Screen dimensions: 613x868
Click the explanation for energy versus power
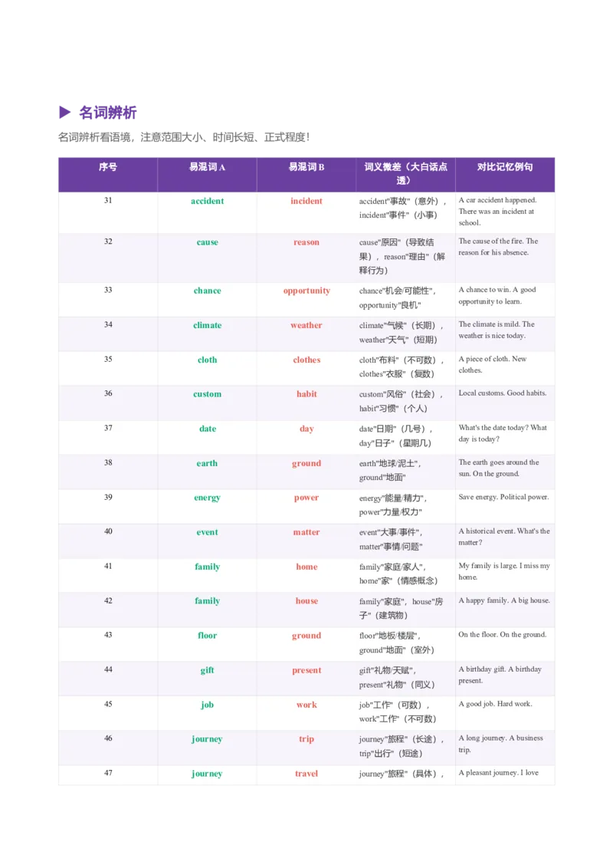point(393,505)
